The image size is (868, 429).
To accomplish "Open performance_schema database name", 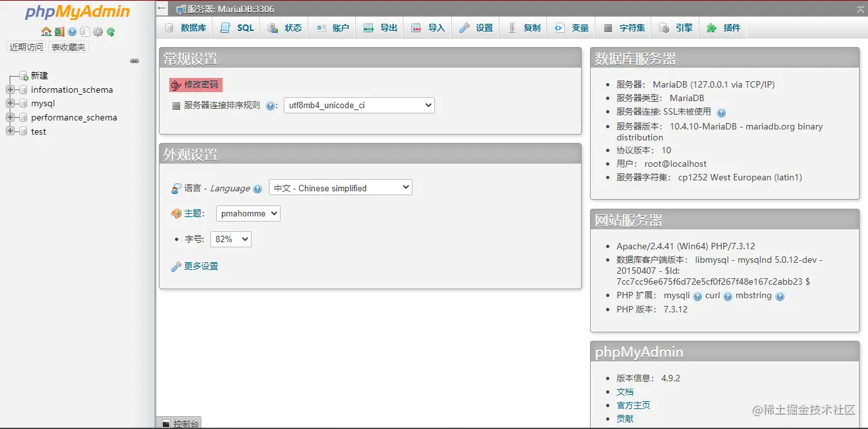I will coord(74,117).
